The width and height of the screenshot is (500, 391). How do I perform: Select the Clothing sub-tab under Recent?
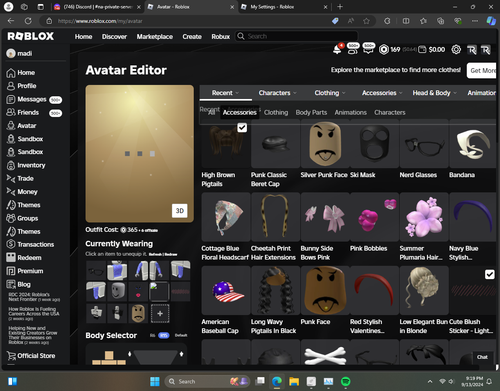tap(276, 113)
